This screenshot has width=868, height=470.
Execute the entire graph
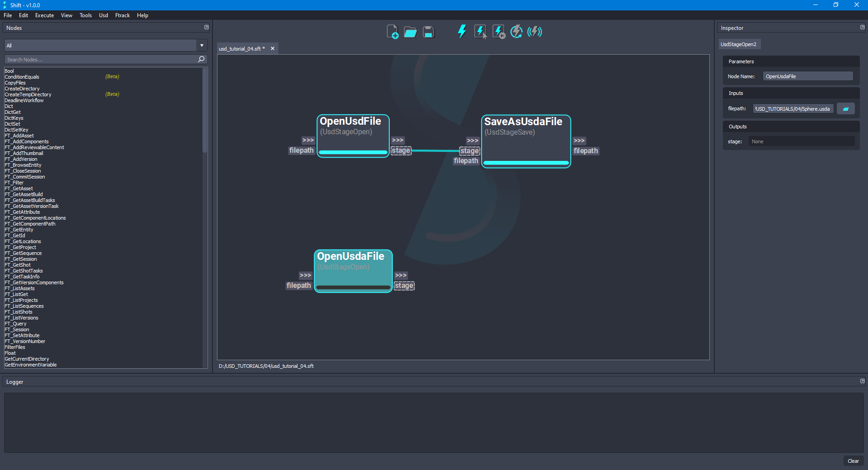tap(462, 32)
